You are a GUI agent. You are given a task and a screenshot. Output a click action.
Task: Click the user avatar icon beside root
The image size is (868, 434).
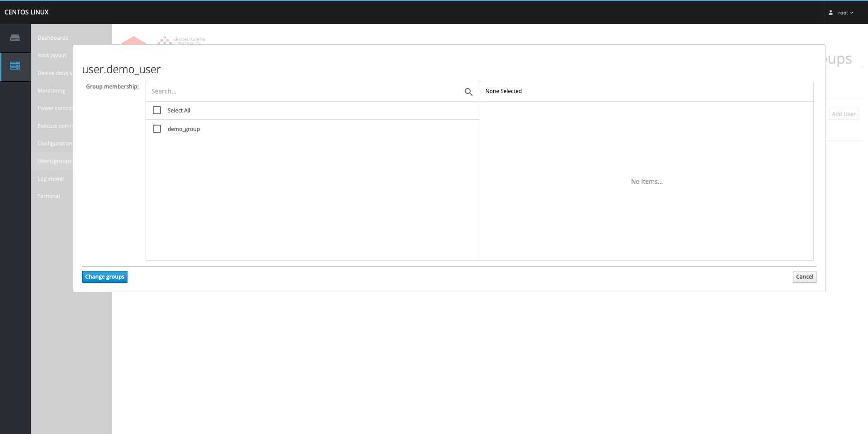coord(830,13)
